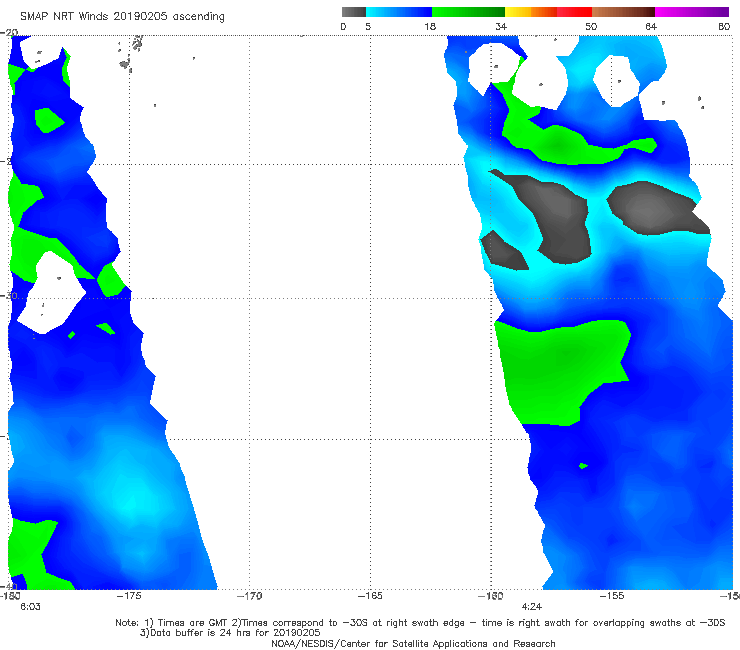Click the longitude label '-155'
Image resolution: width=740 pixels, height=650 pixels.
point(612,596)
